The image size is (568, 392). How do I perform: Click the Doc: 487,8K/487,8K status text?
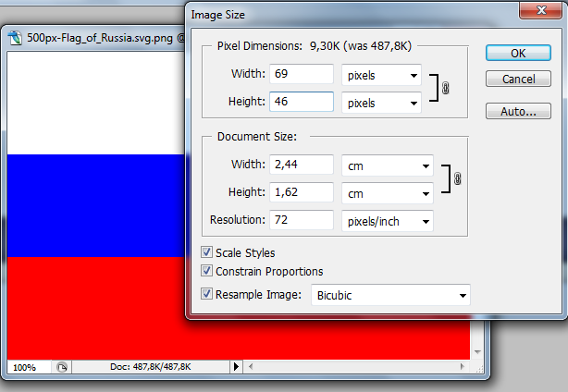point(151,367)
